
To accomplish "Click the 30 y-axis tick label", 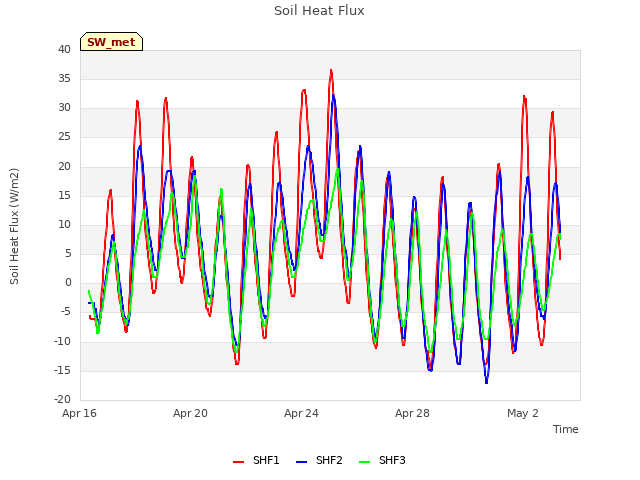I will coord(64,108).
